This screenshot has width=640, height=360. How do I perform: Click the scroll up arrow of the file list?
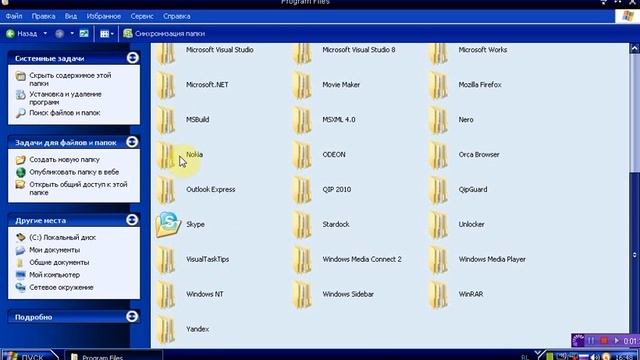point(635,49)
